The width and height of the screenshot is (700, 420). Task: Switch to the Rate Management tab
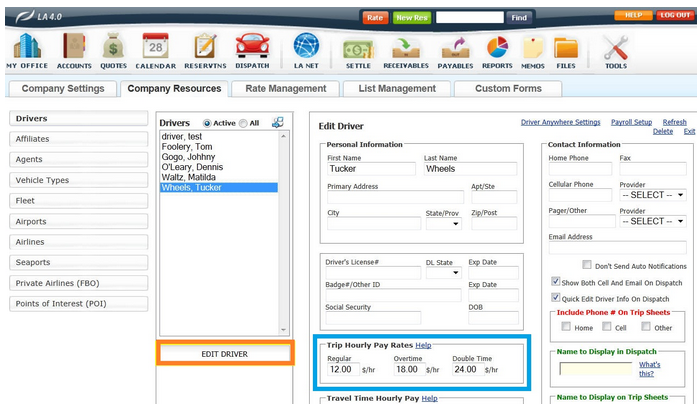[x=286, y=89]
